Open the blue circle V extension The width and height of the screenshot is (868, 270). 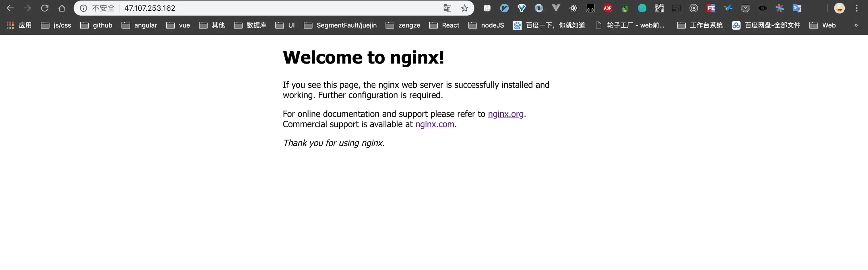click(x=504, y=8)
